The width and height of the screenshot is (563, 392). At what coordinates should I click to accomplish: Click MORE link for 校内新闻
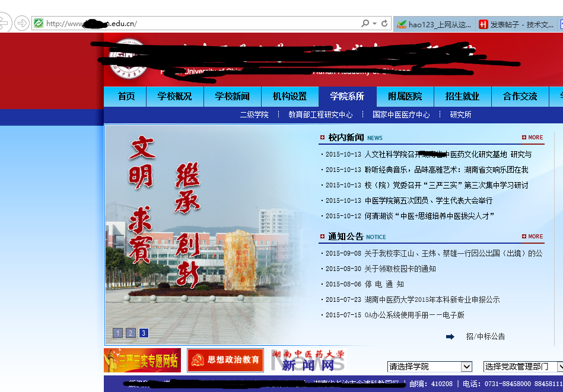(x=533, y=137)
